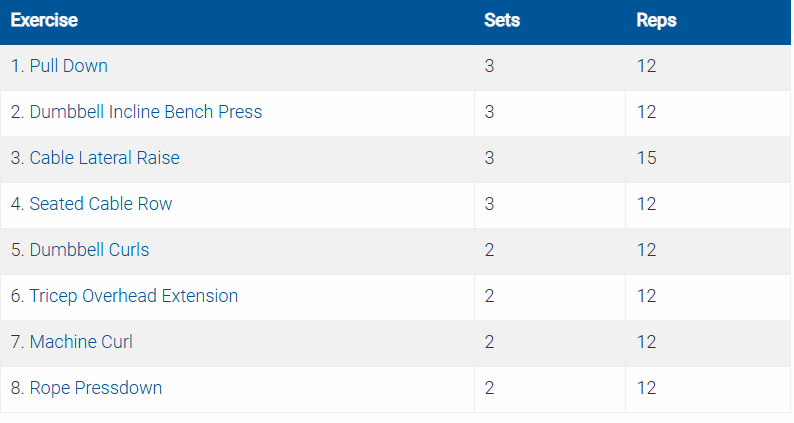Click the sets cell in Pull Down row
The height and width of the screenshot is (423, 794).
click(489, 66)
